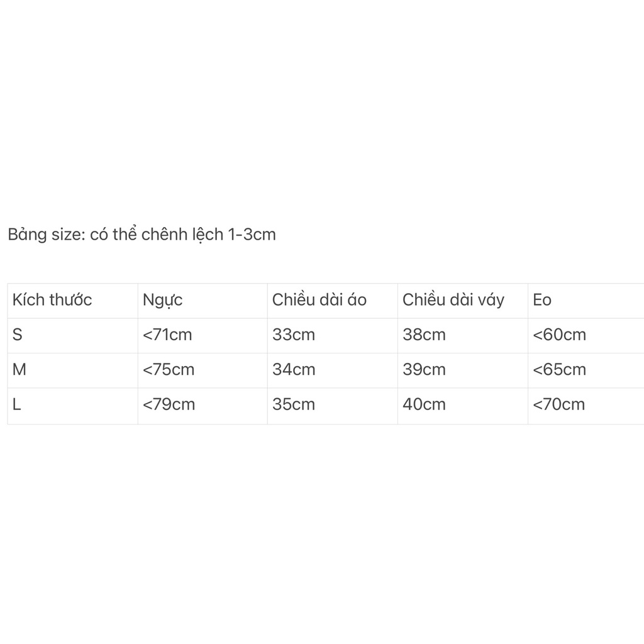Select the '40cm' skirt length cell
The width and height of the screenshot is (644, 644).
pyautogui.click(x=424, y=404)
